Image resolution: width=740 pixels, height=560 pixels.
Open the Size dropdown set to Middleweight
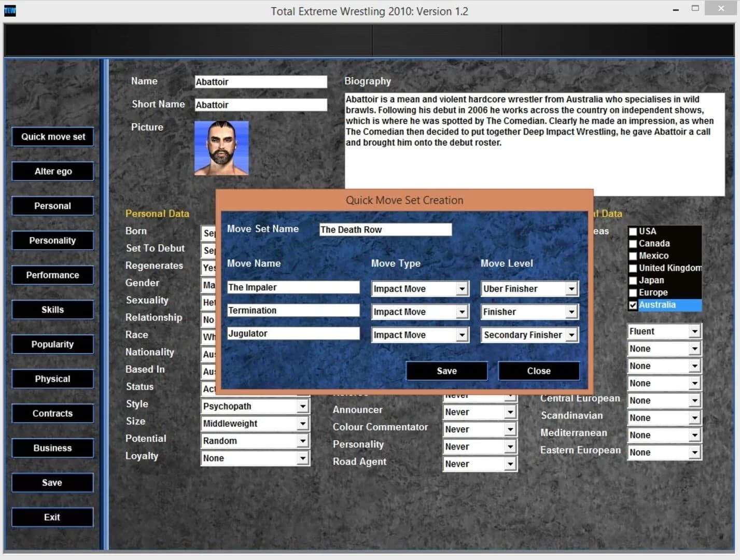(x=303, y=423)
